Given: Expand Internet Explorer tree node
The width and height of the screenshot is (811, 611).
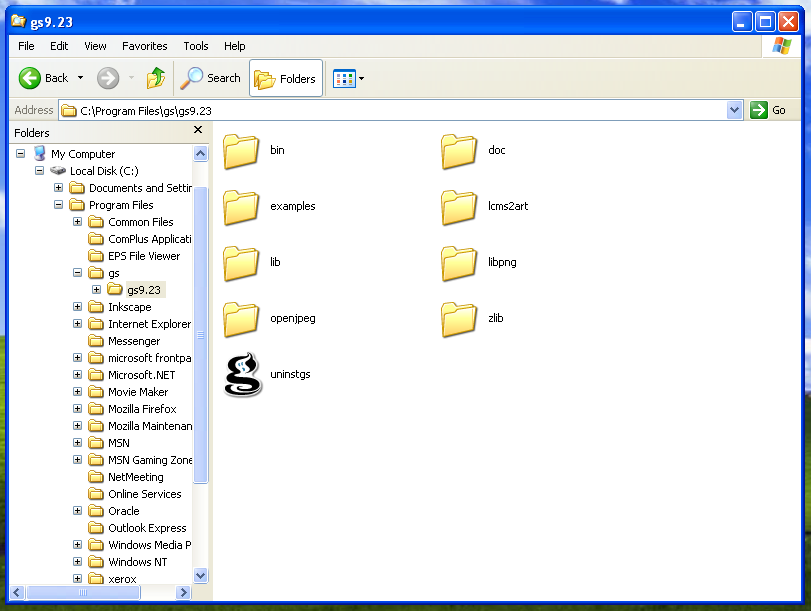Looking at the screenshot, I should (x=78, y=324).
